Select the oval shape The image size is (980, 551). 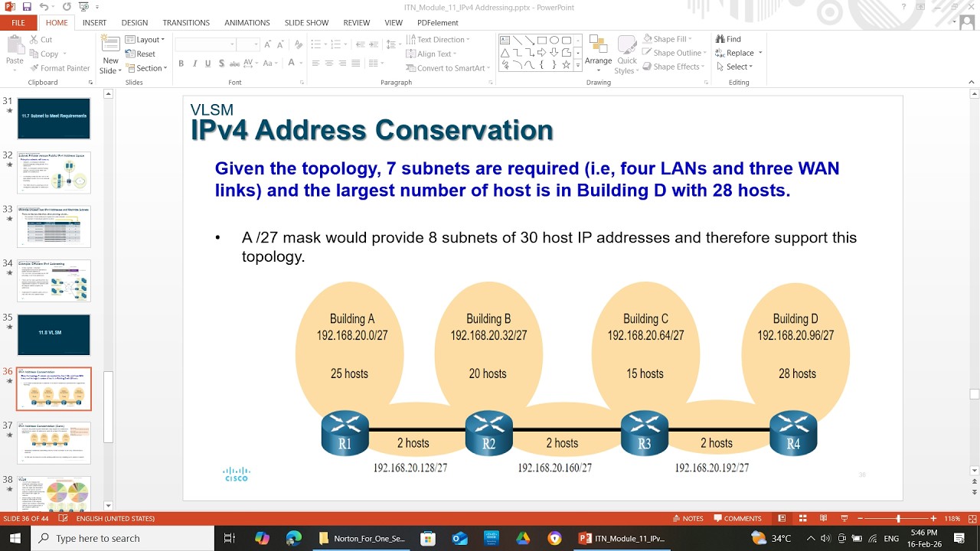click(x=554, y=40)
